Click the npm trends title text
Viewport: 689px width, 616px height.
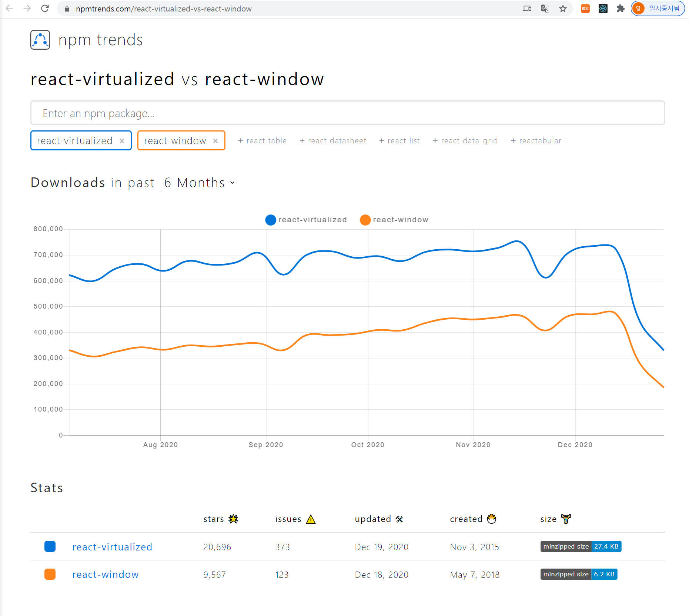[x=100, y=40]
